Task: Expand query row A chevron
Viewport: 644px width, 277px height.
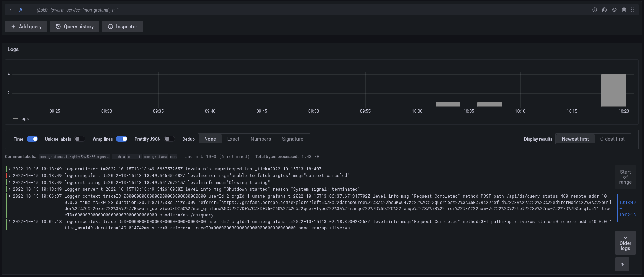Action: click(10, 10)
